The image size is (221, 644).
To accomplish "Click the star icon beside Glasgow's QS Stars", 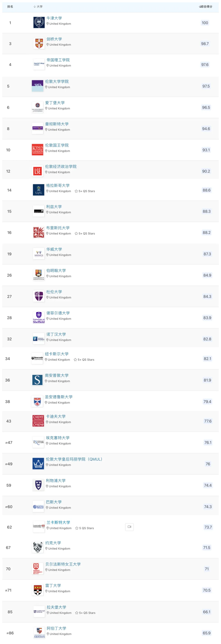I will [x=76, y=191].
